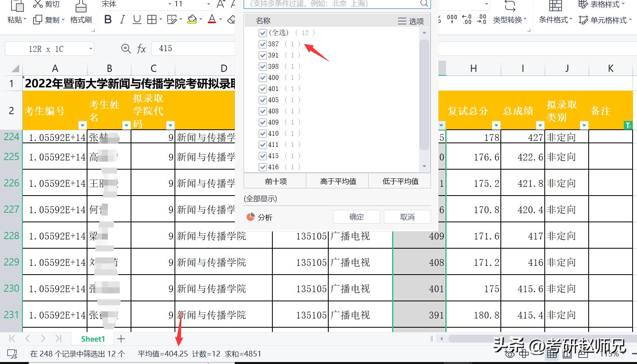Switch to the Sheet1 tab

coord(93,339)
